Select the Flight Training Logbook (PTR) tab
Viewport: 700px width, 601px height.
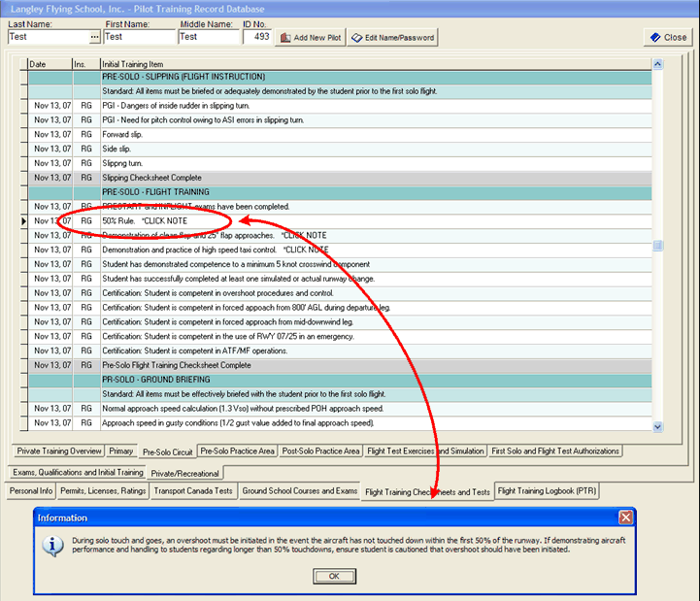547,491
